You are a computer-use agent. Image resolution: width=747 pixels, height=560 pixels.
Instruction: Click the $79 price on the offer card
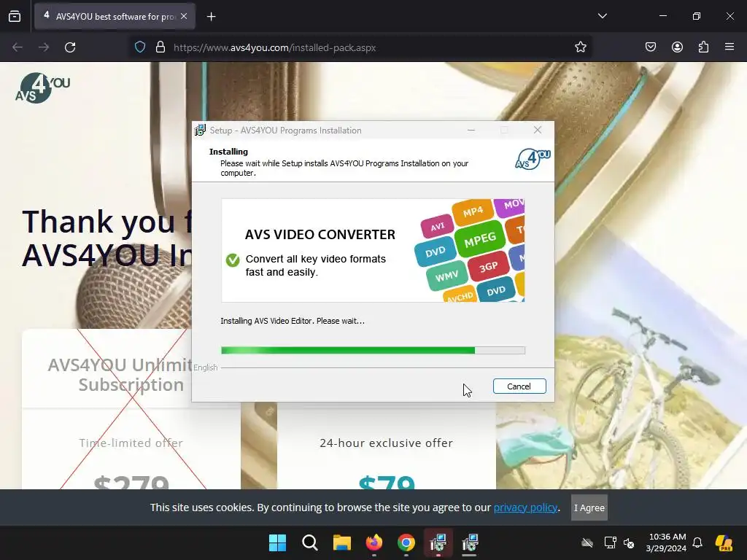pos(387,481)
